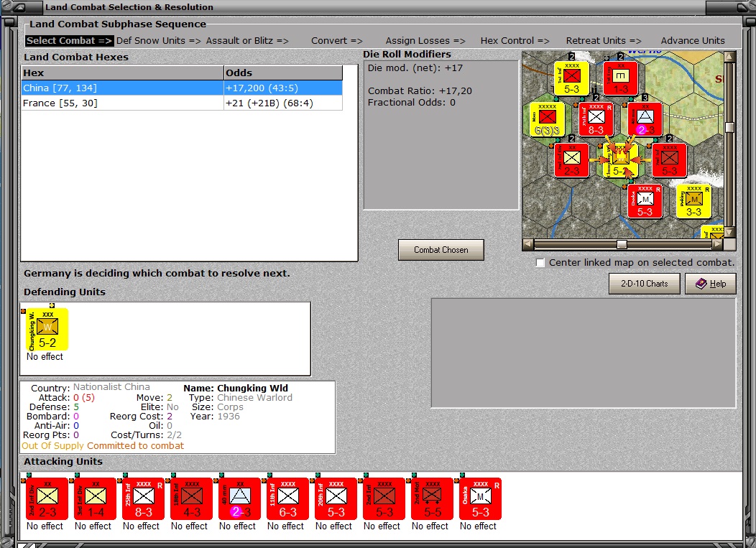Click the Select Combat subphase step
The height and width of the screenshot is (548, 756).
tap(69, 40)
